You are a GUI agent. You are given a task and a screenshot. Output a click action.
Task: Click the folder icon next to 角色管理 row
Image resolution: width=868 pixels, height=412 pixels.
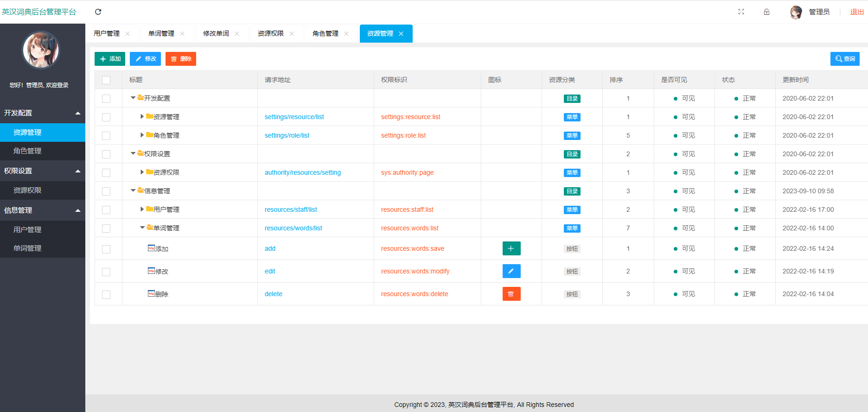[150, 135]
